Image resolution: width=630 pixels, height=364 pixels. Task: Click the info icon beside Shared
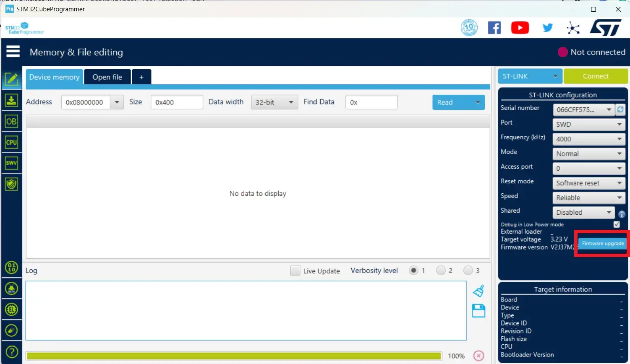[622, 214]
